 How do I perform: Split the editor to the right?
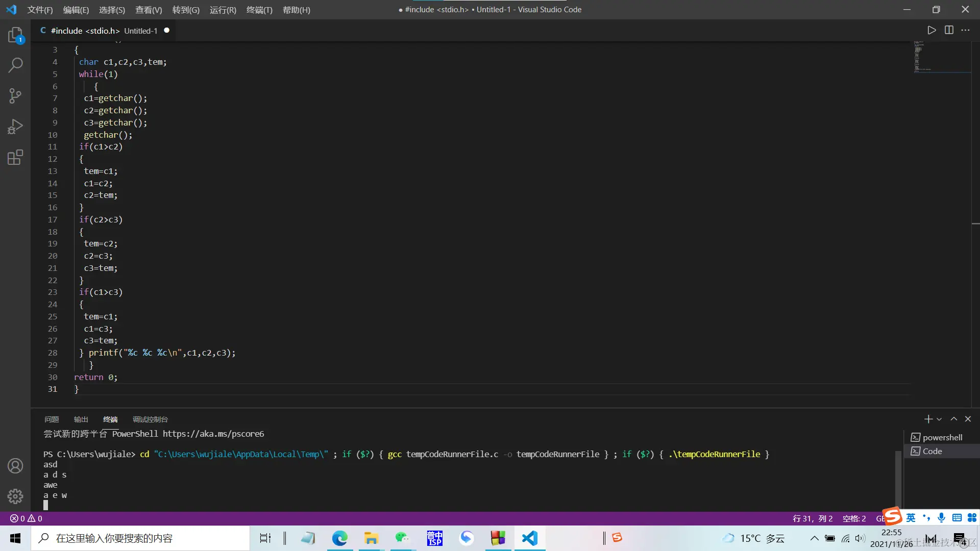click(949, 30)
